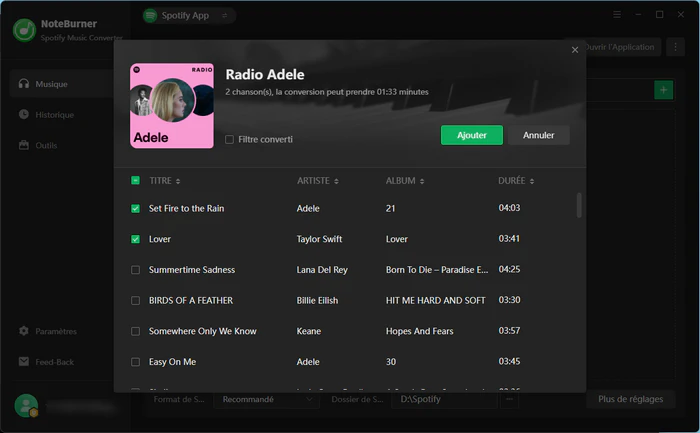
Task: Click the Born To Die – Paradise album cell
Action: tap(437, 270)
